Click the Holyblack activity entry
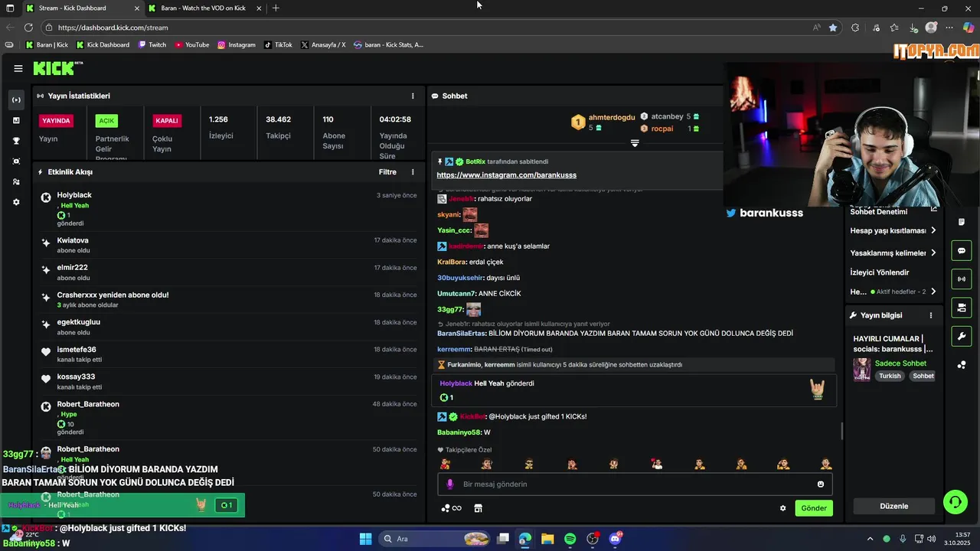The width and height of the screenshot is (980, 551). pyautogui.click(x=229, y=209)
